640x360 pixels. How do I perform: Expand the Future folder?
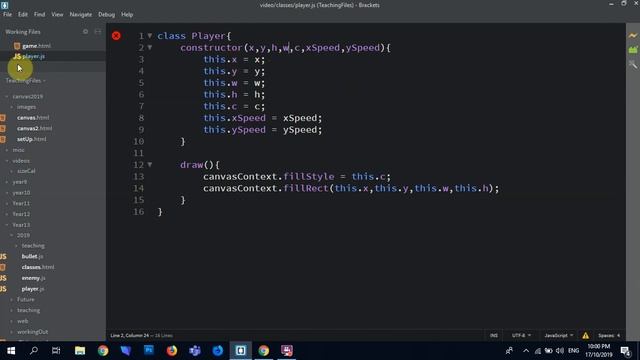click(x=11, y=300)
